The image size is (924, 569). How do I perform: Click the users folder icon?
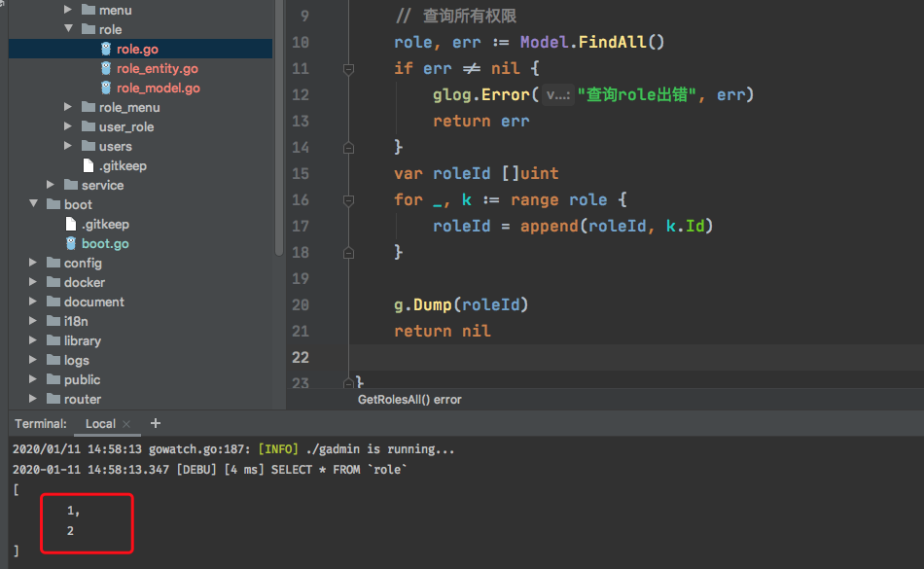pyautogui.click(x=89, y=146)
